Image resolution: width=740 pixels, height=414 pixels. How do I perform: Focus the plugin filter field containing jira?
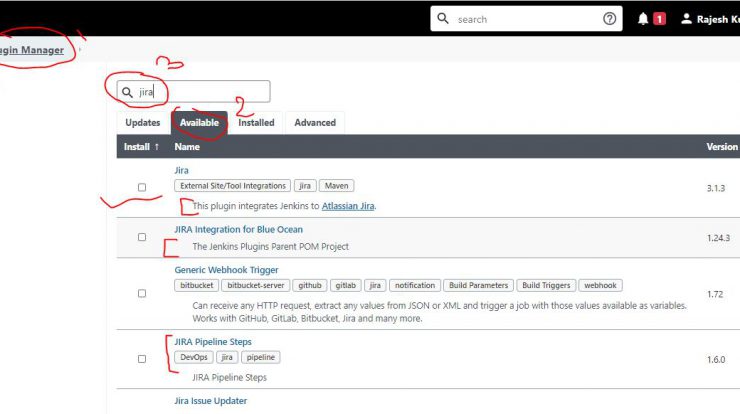point(193,92)
